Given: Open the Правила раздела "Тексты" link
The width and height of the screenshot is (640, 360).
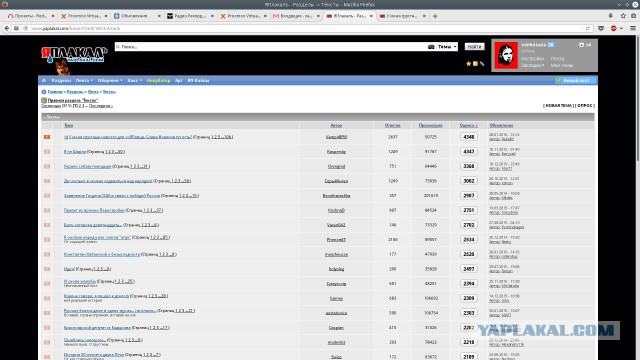Looking at the screenshot, I should point(73,100).
